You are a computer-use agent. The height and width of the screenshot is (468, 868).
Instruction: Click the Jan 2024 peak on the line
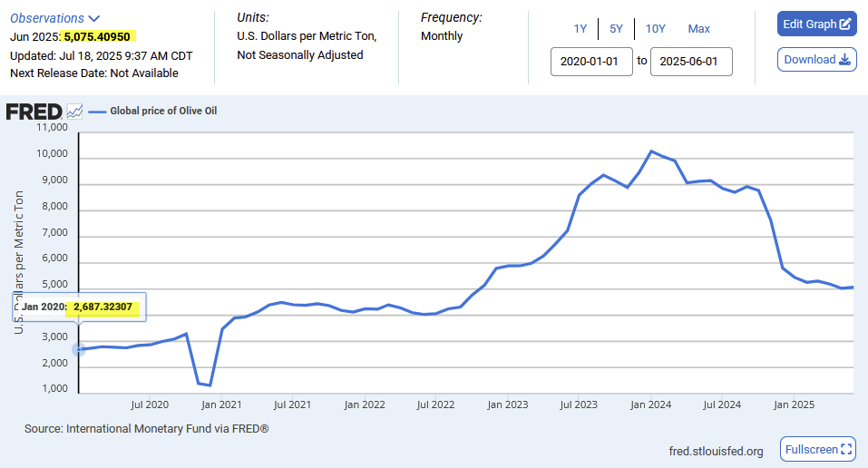tap(651, 151)
